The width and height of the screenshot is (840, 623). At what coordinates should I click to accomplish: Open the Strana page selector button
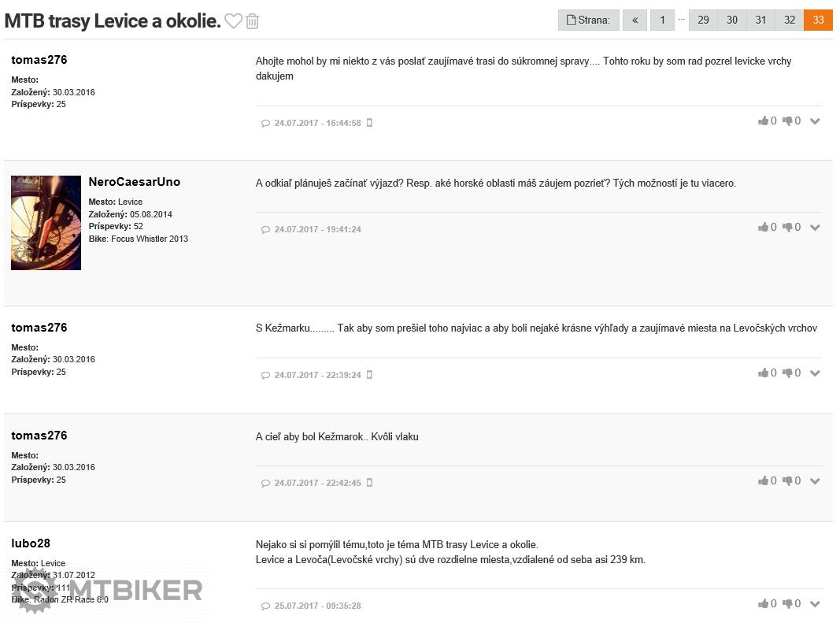point(588,20)
